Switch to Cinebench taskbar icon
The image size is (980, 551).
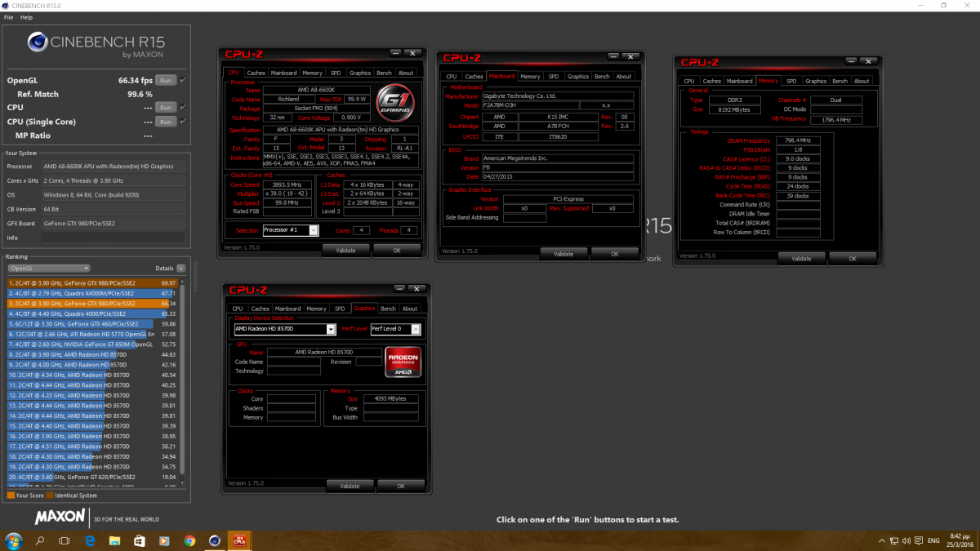tap(215, 540)
